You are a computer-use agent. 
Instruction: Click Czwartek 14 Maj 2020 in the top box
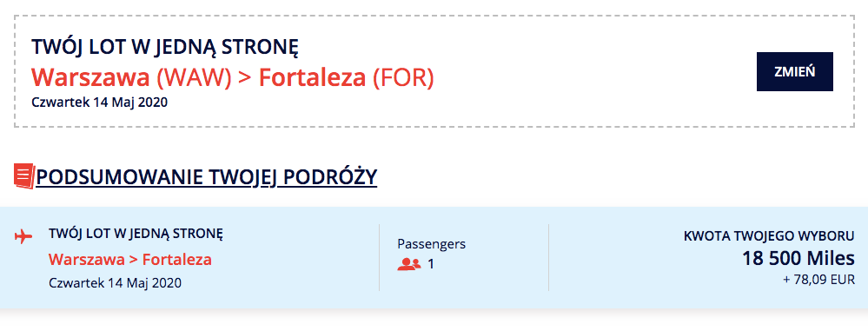pos(100,103)
